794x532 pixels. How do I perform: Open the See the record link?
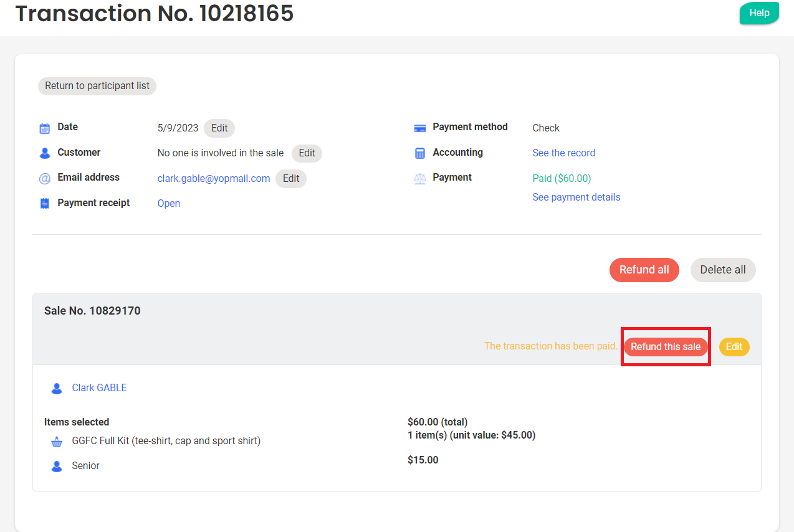(563, 153)
